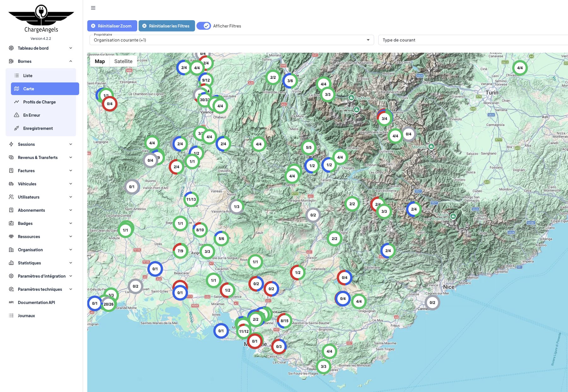568x392 pixels.
Task: Click the Paramètres d'intégration icon
Action: coord(11,276)
